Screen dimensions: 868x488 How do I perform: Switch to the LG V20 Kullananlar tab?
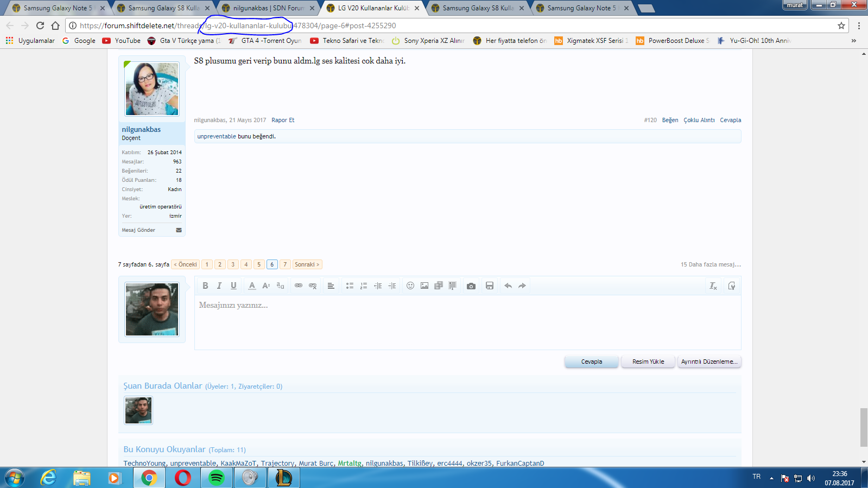(373, 8)
